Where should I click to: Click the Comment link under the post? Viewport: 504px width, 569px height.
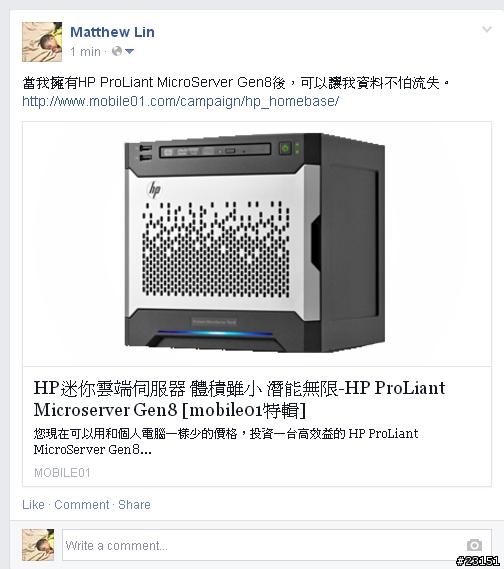82,505
